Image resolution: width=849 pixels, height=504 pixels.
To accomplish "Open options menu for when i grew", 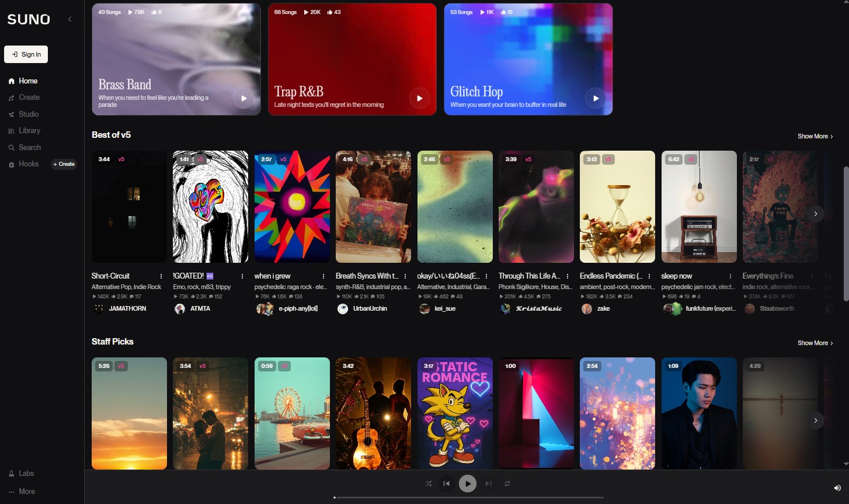I will (x=323, y=276).
